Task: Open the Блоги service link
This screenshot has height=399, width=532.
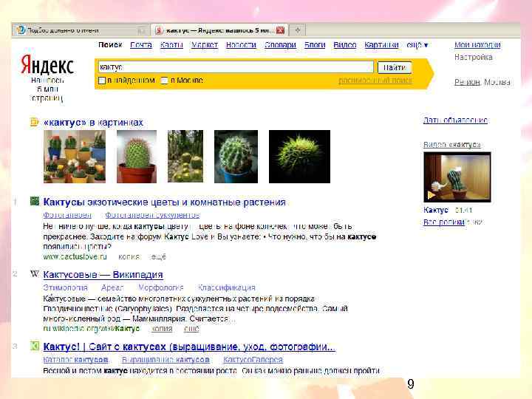Action: (315, 45)
